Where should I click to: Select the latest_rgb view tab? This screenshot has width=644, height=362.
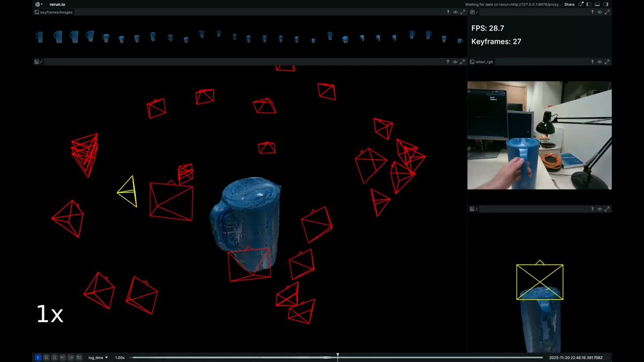click(481, 62)
